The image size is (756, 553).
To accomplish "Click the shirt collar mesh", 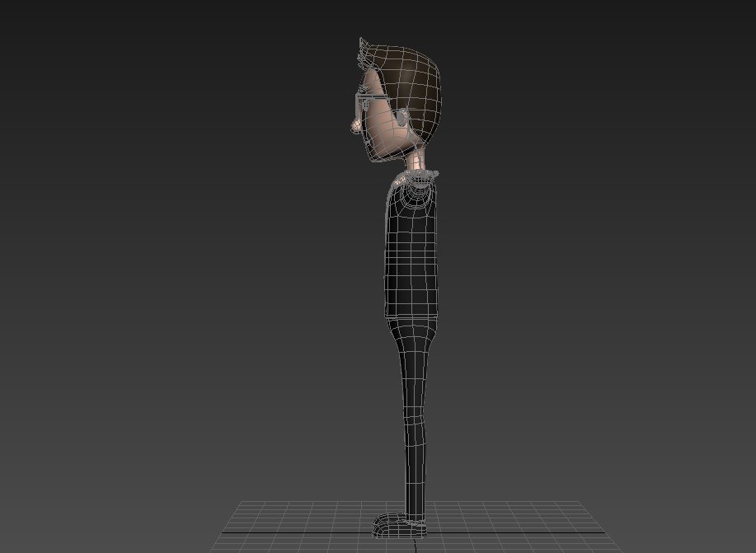I will [417, 177].
